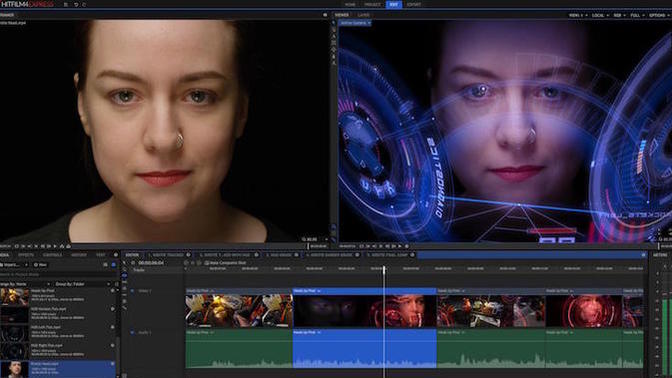Choose the highlighted blue timeline tool icon
This screenshot has height=378, width=672.
[x=124, y=276]
